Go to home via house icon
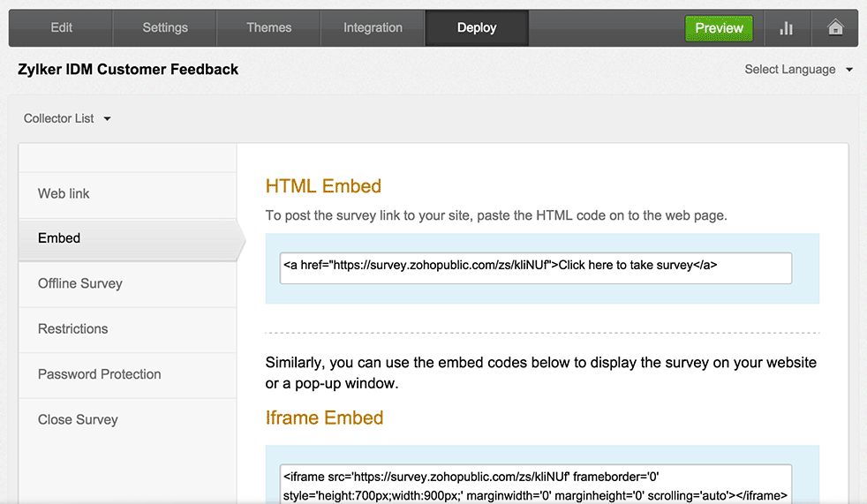 click(x=835, y=27)
